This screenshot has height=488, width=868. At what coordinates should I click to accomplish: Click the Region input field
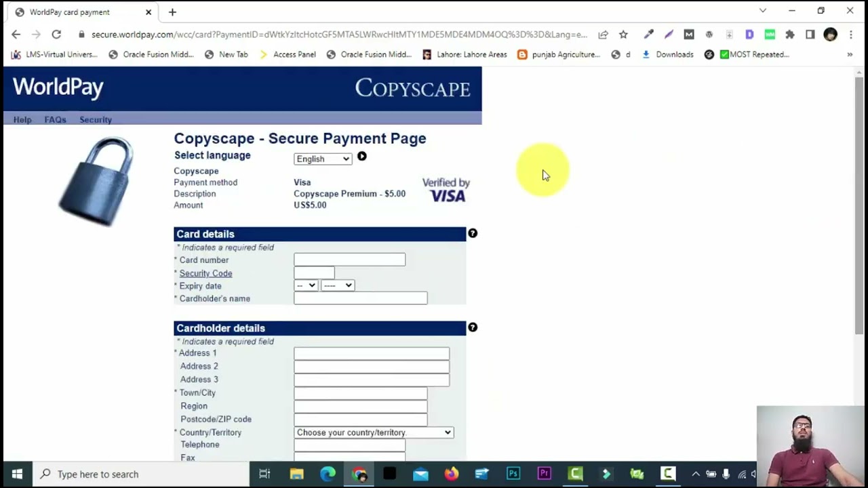click(x=361, y=406)
